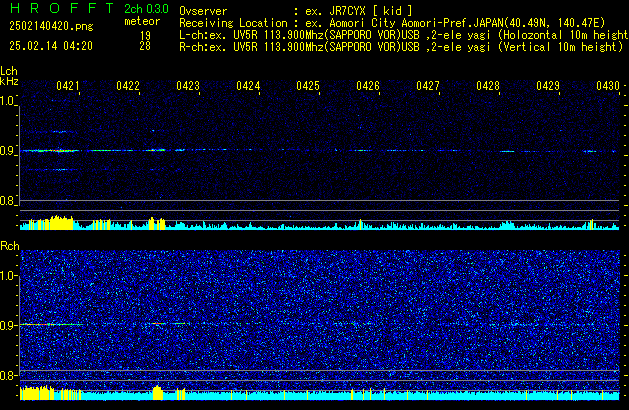Select the file name 2502140420.png
The width and height of the screenshot is (629, 410).
coord(51,26)
